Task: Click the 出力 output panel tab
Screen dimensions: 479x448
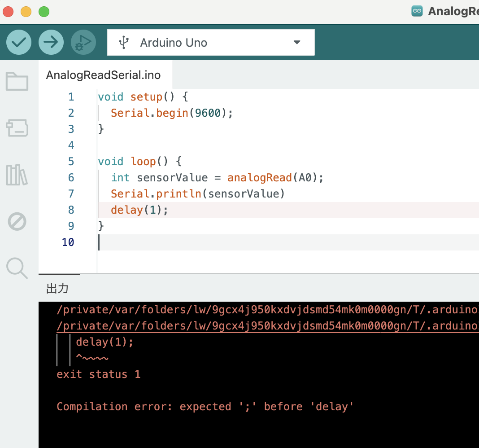Action: point(57,288)
